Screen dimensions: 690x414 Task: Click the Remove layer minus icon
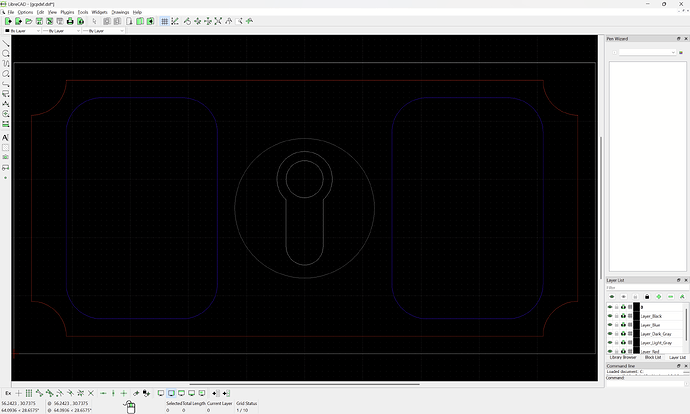tap(671, 297)
